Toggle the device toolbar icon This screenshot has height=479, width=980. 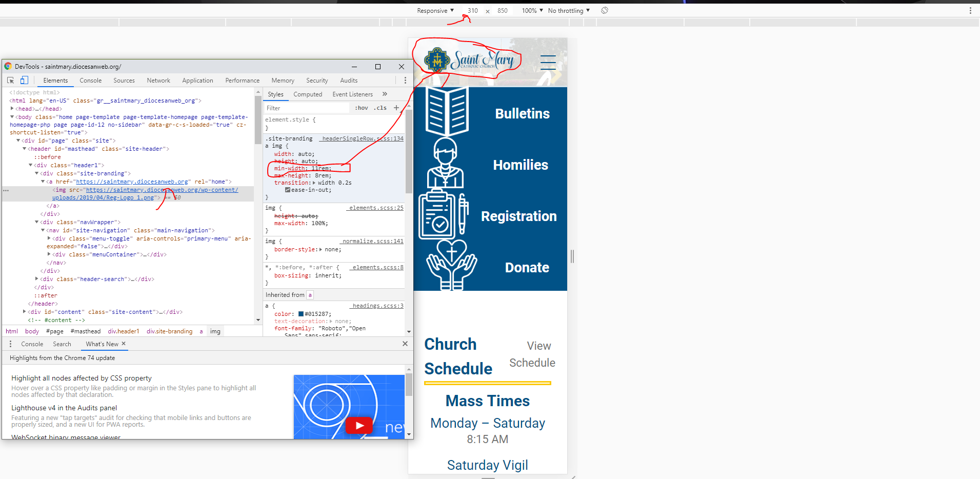24,81
